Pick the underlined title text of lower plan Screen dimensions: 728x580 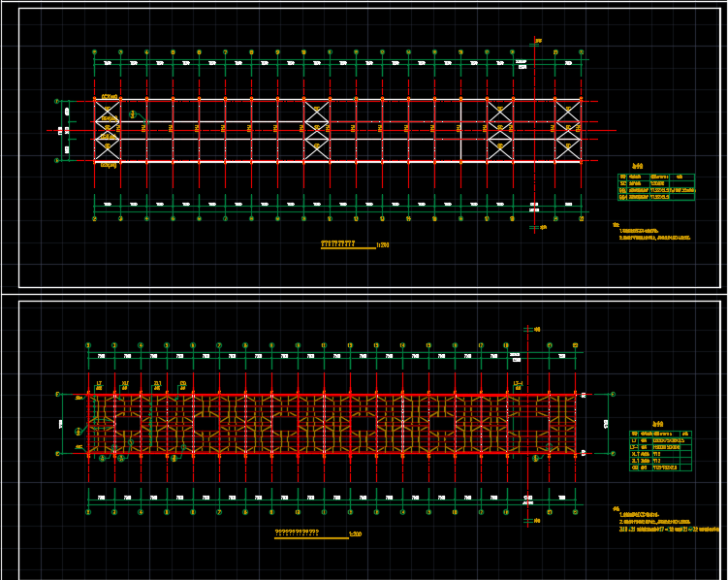(298, 532)
